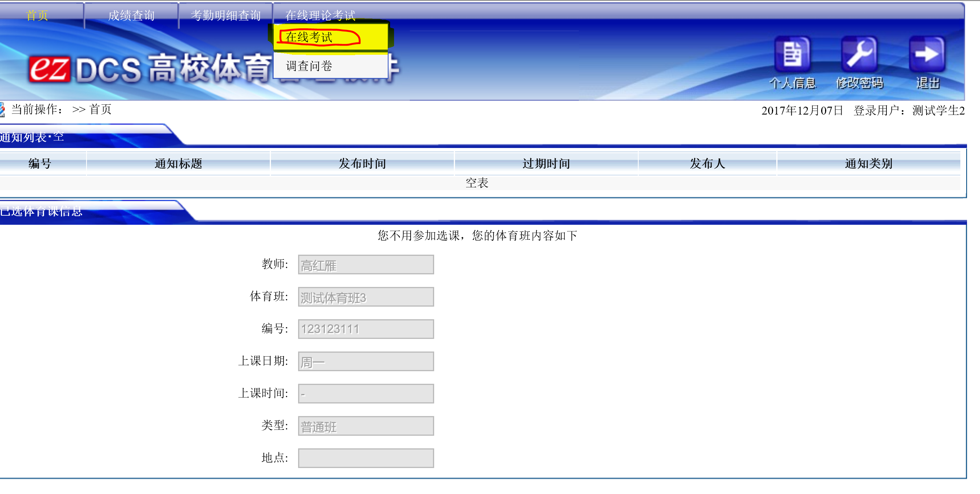Open the 首页 tab
This screenshot has width=980, height=494.
tap(37, 15)
